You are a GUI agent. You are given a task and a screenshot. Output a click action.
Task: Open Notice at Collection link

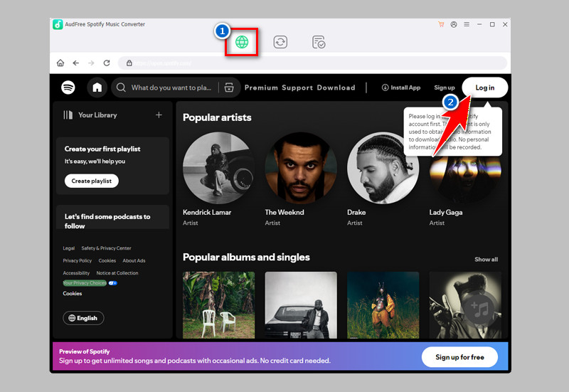(117, 273)
